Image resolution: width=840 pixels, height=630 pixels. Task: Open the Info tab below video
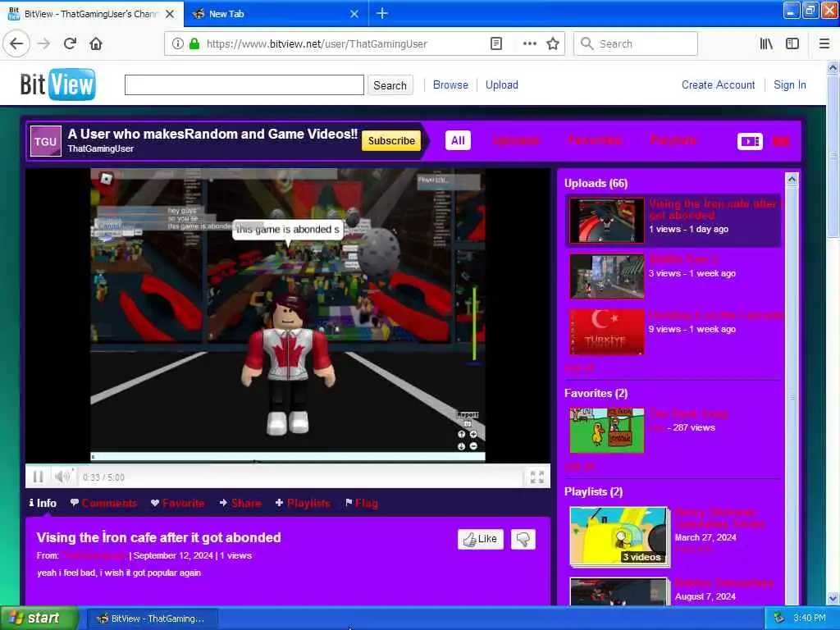pyautogui.click(x=43, y=503)
